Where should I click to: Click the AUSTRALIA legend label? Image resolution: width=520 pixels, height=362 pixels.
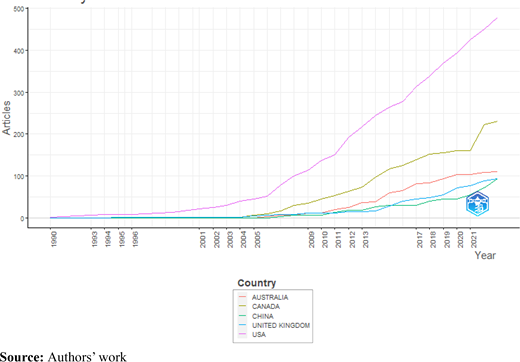coord(270,297)
